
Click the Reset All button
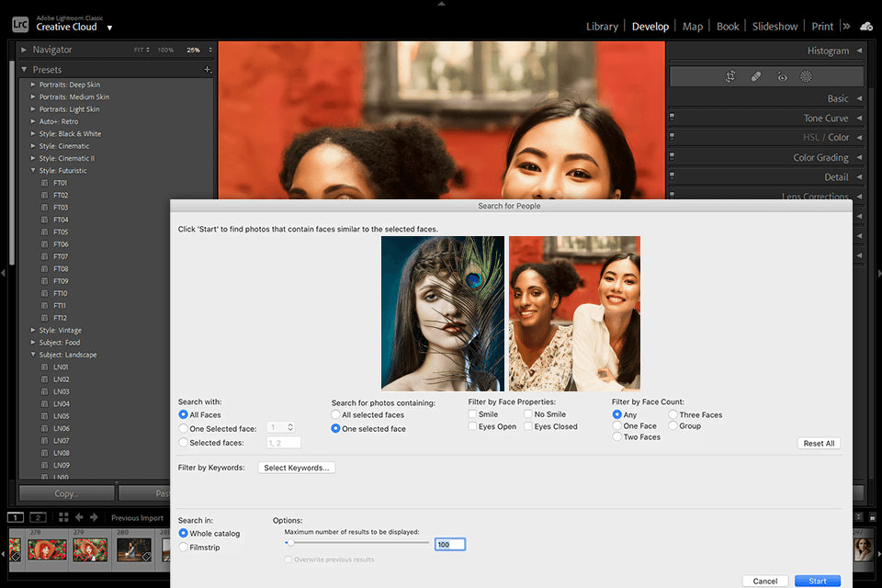point(819,444)
